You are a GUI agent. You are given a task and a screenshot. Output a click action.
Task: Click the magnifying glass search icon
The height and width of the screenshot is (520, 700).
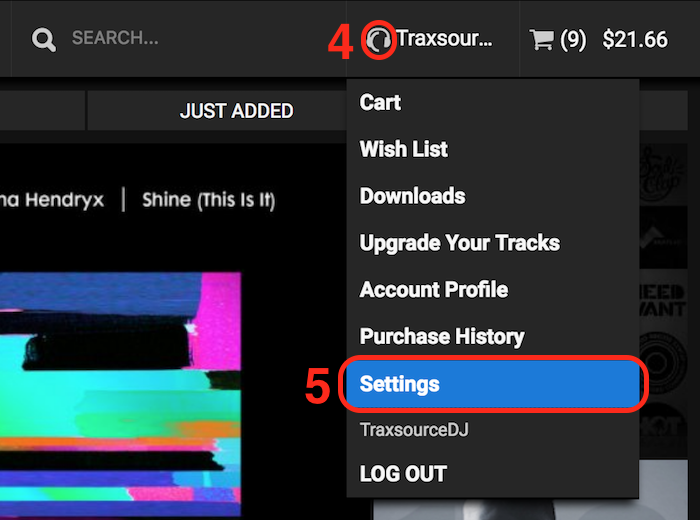coord(44,39)
